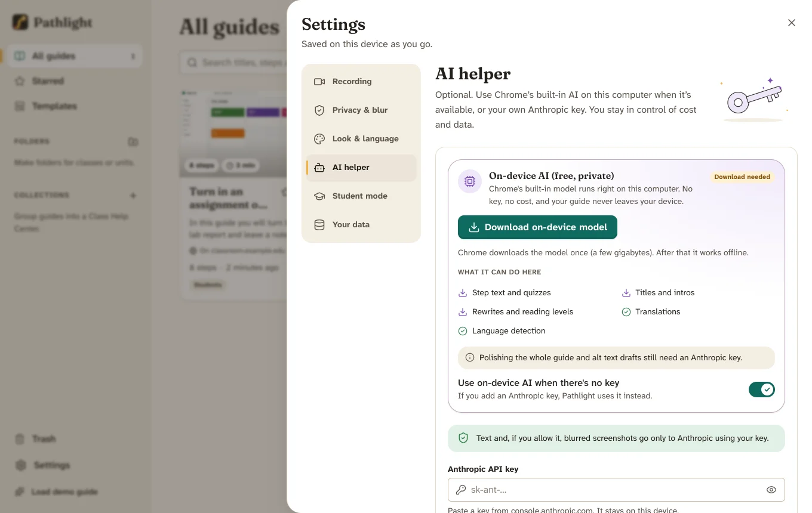Click the new folder icon beside Folders
The image size is (812, 513).
click(x=133, y=142)
